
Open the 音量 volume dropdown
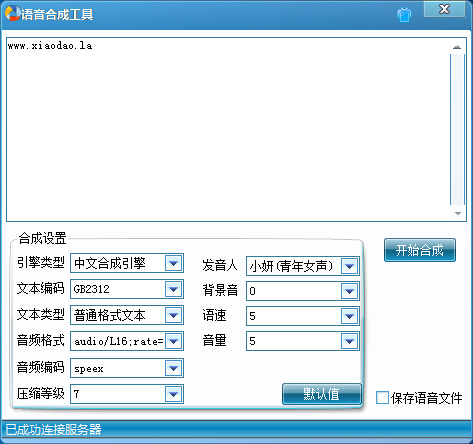(349, 341)
